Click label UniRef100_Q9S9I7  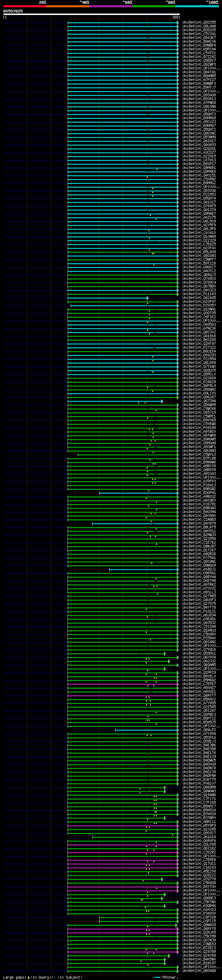pos(199,833)
